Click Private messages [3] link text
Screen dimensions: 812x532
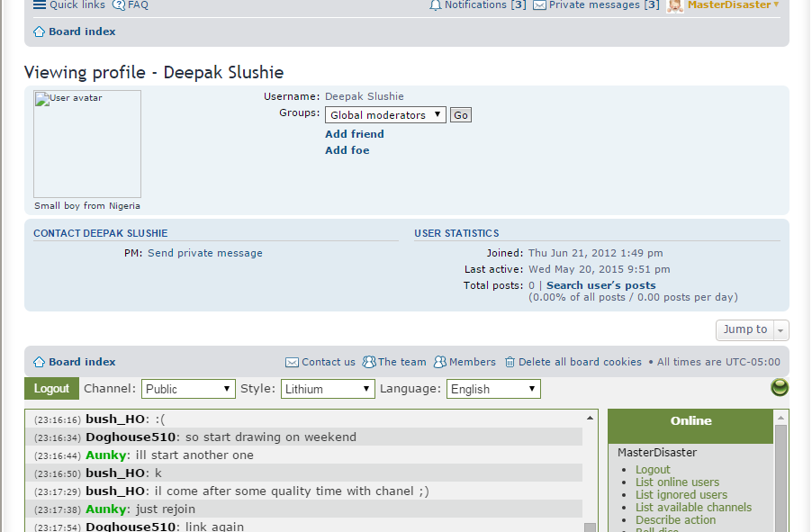(x=604, y=5)
